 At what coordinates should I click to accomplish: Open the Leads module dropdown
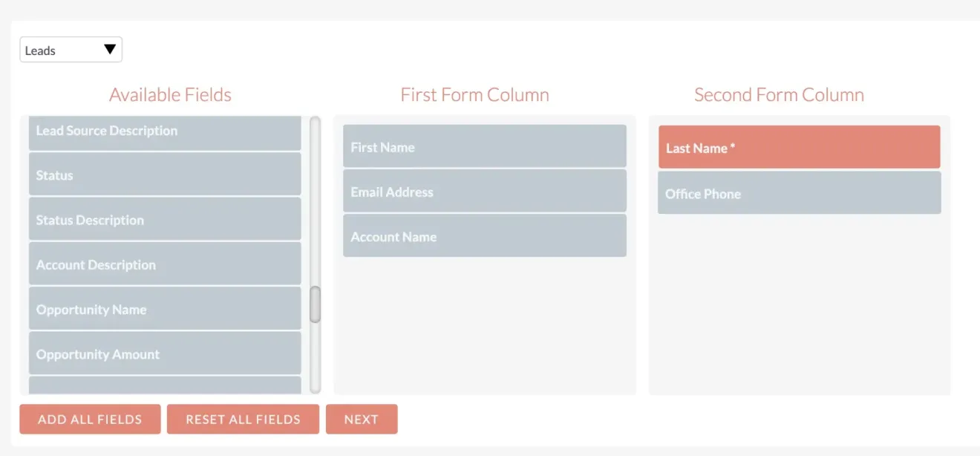71,49
